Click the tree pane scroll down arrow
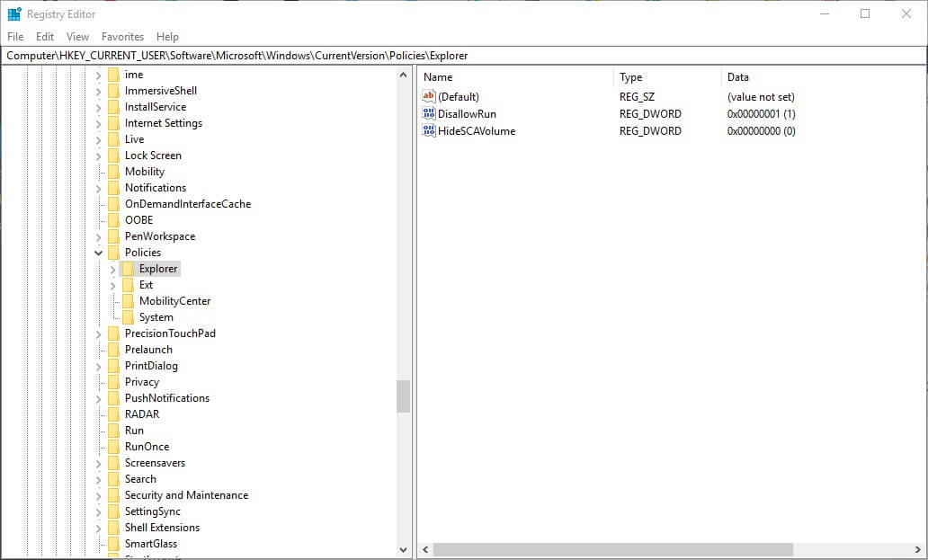 (404, 549)
